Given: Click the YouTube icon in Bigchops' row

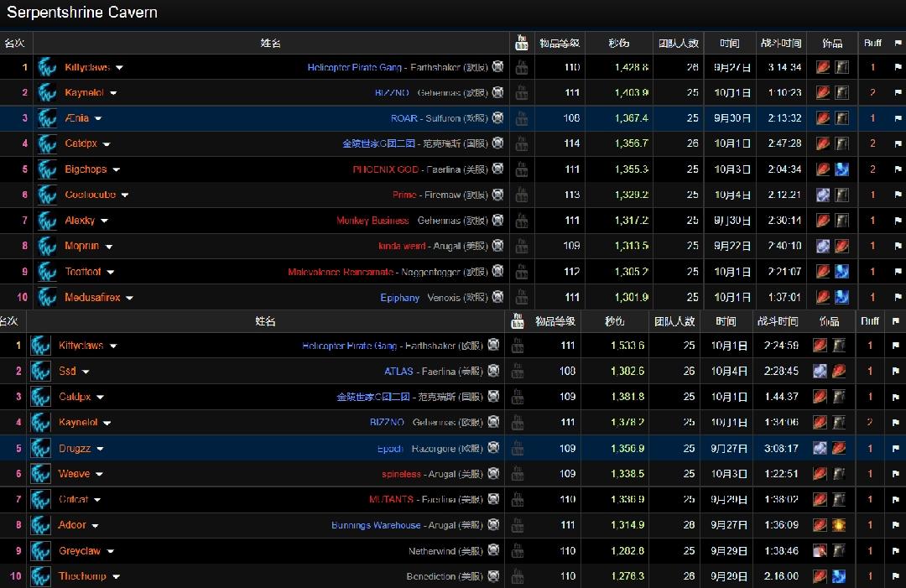Looking at the screenshot, I should coord(521,169).
